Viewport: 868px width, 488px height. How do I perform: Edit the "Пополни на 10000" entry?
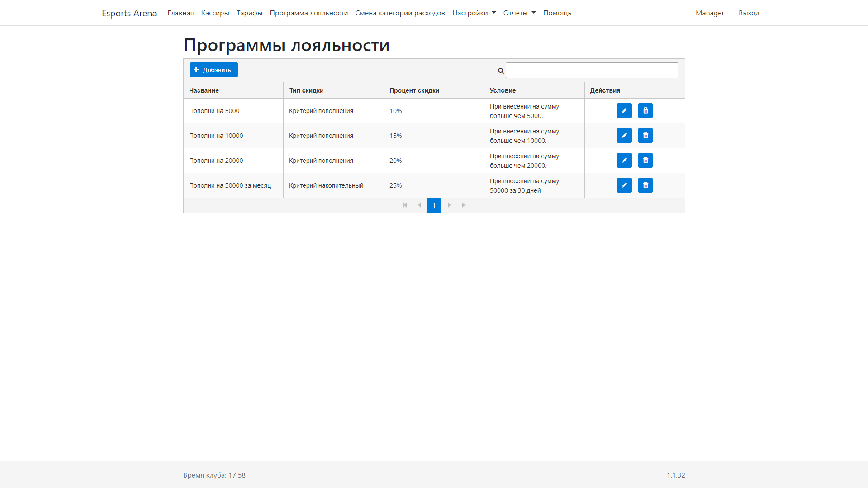[624, 135]
